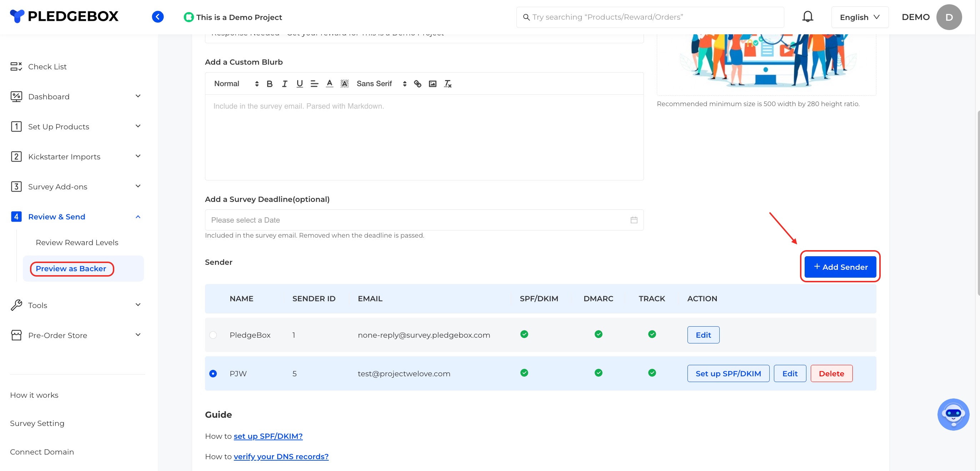This screenshot has height=471, width=980.
Task: Open the DEMO user avatar
Action: pos(949,17)
